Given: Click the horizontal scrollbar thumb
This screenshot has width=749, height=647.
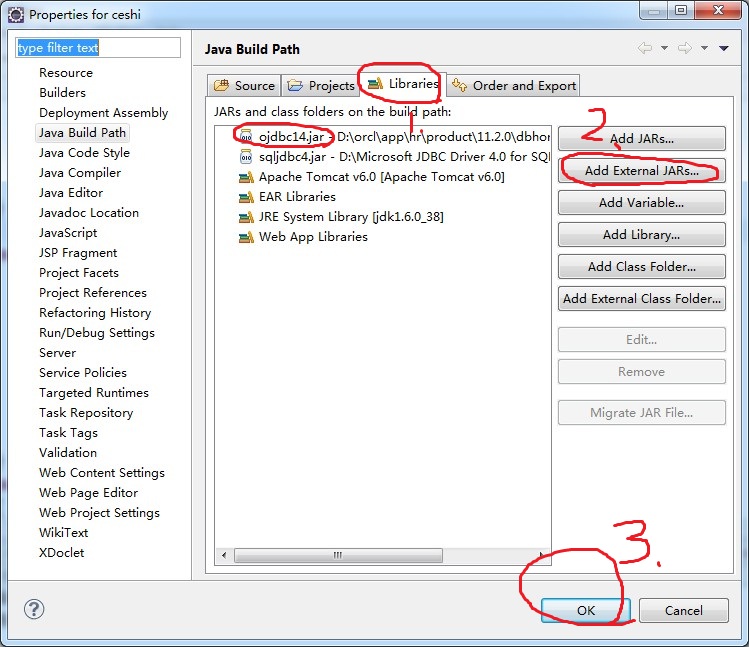Looking at the screenshot, I should pos(338,555).
